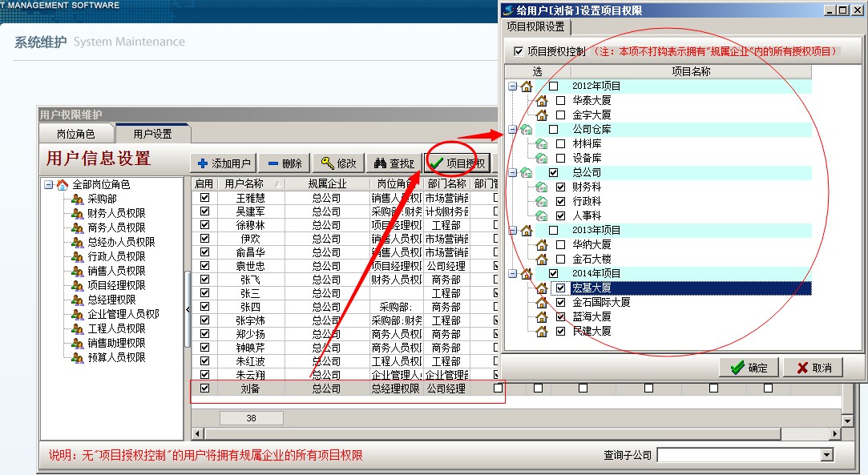Viewport: 868px width, 475px height.
Task: Uncheck the 启用 box for 刘备
Action: click(x=204, y=388)
